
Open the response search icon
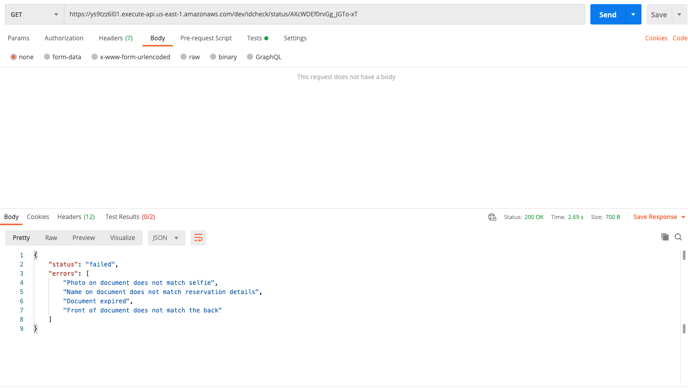[x=678, y=237]
